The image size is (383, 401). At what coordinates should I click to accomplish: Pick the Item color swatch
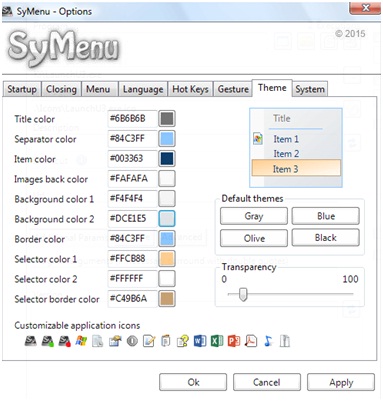tap(167, 159)
